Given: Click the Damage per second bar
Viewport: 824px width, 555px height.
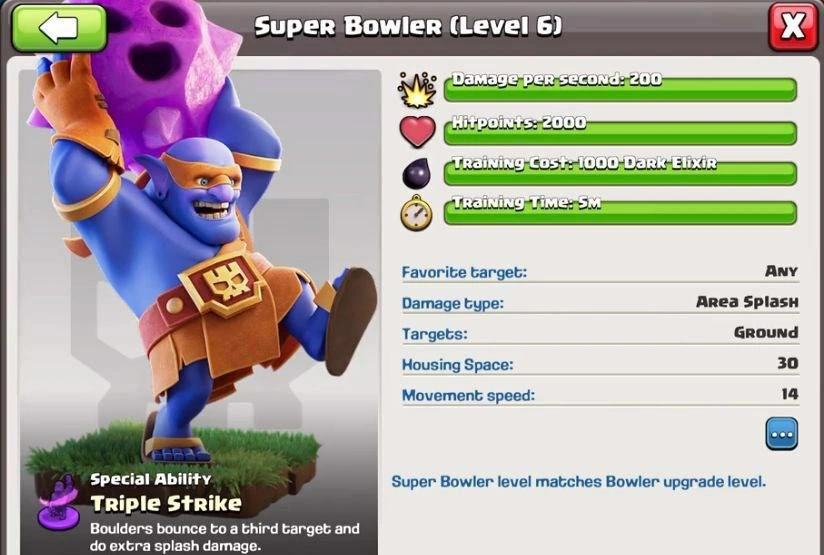Looking at the screenshot, I should tap(620, 87).
